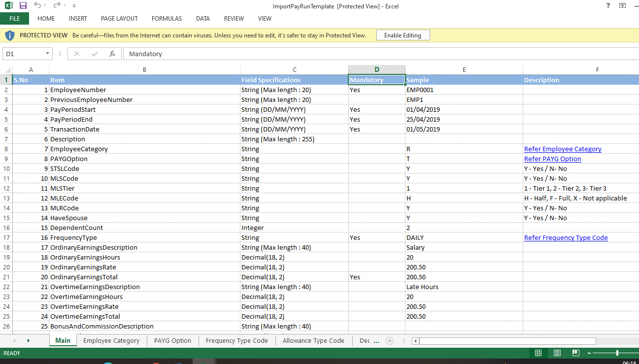Open Allowance Type Code sheet tab
Image resolution: width=639 pixels, height=364 pixels.
click(313, 340)
